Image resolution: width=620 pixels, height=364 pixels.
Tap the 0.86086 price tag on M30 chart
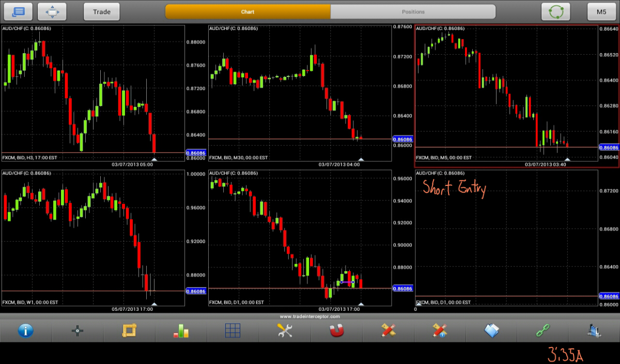pos(402,139)
